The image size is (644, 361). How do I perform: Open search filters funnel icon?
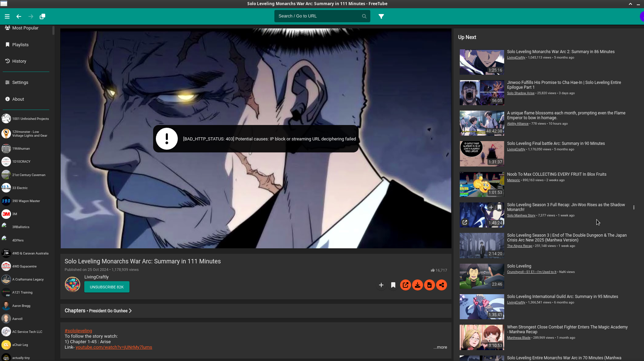[x=381, y=16]
